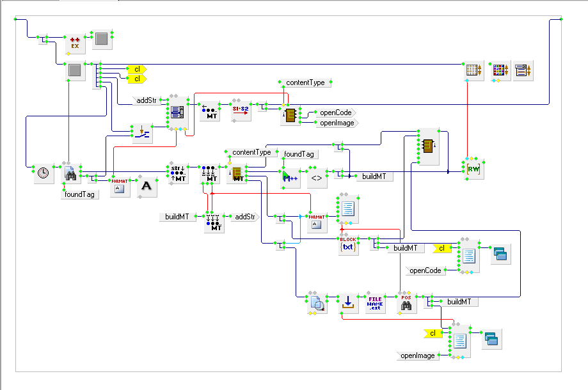Select the file preview magnifier element
This screenshot has height=390, width=588.
(317, 304)
